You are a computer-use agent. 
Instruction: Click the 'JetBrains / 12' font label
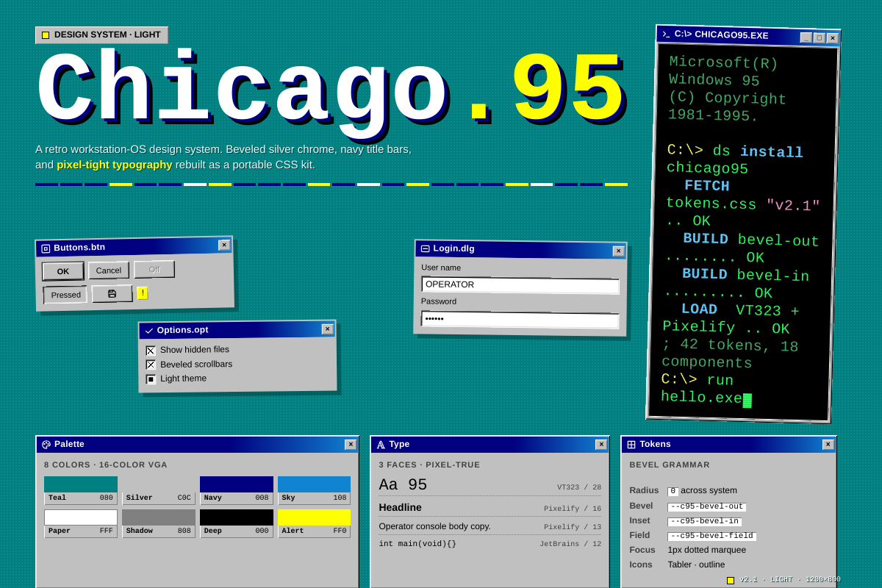[x=570, y=544]
